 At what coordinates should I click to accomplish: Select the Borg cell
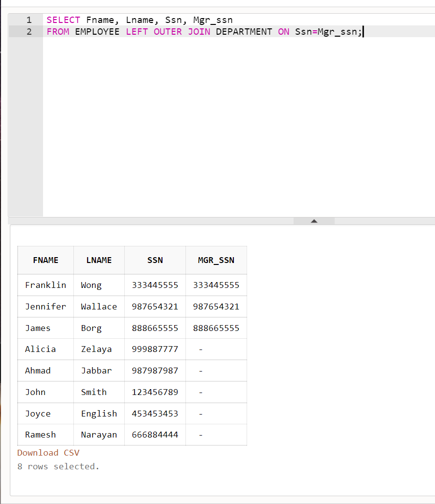[99, 328]
